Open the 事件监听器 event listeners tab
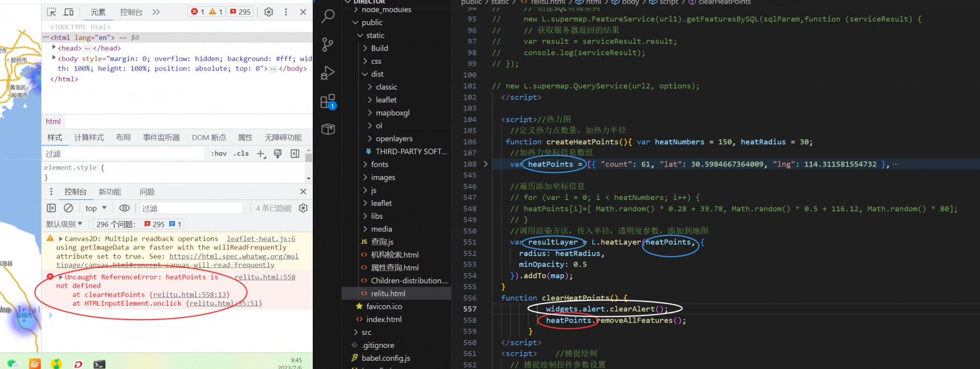Viewport: 980px width, 369px height. (161, 137)
